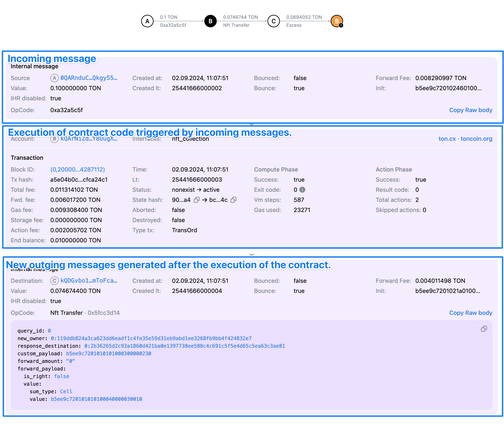Click the new_owner address value
The image size is (504, 424).
[x=151, y=338]
